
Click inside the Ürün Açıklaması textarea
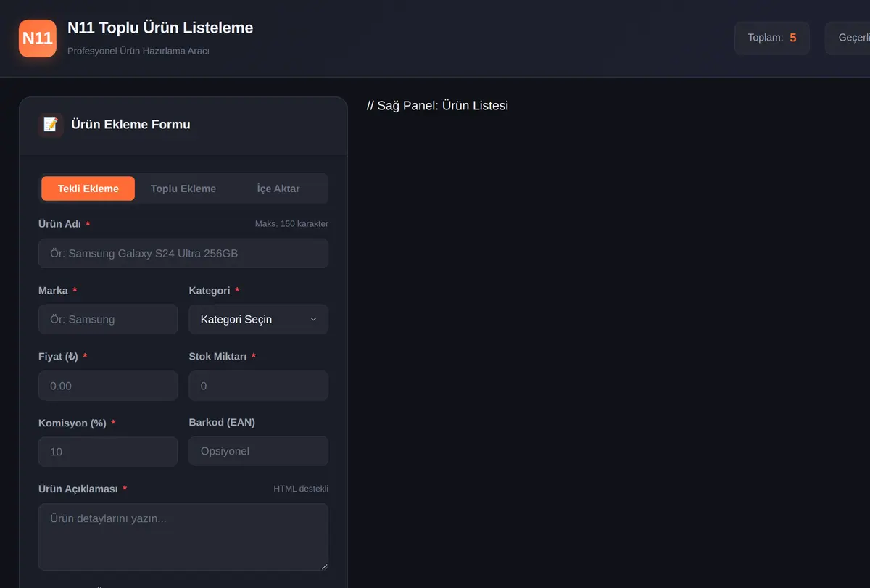click(x=183, y=537)
